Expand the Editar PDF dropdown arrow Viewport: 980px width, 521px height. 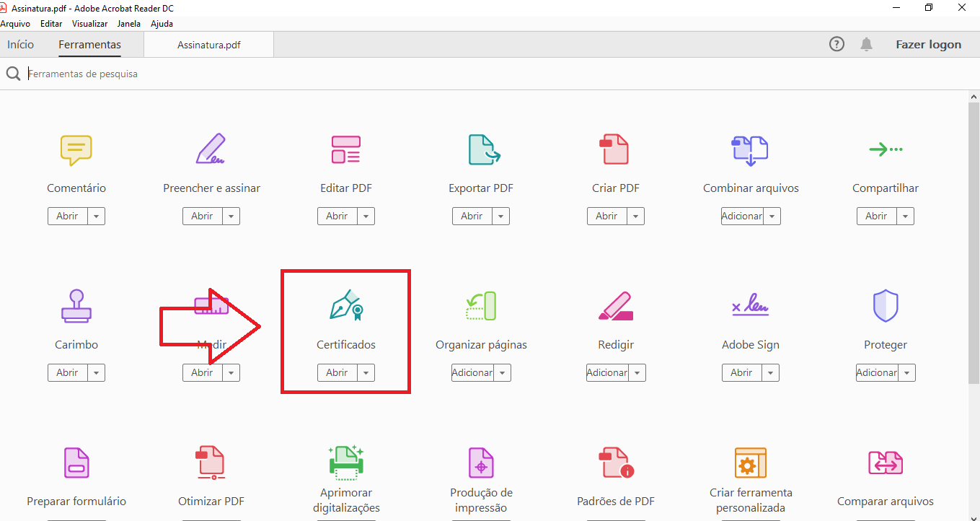366,216
